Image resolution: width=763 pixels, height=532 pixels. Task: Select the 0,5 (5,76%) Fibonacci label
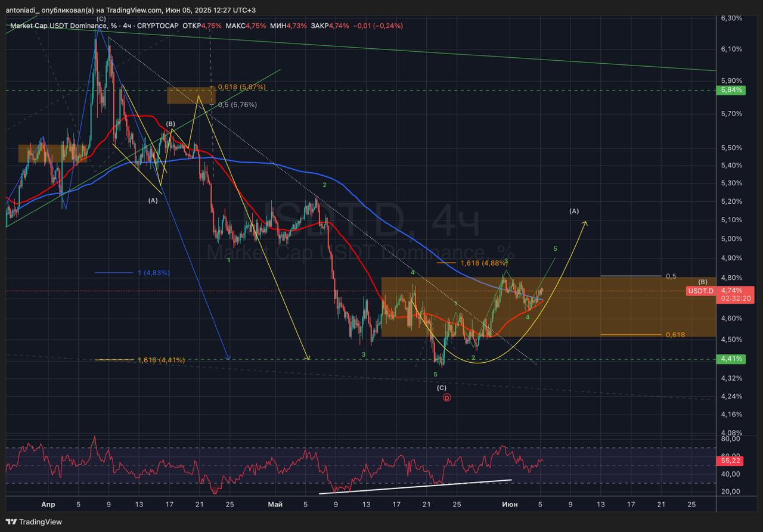tap(237, 105)
